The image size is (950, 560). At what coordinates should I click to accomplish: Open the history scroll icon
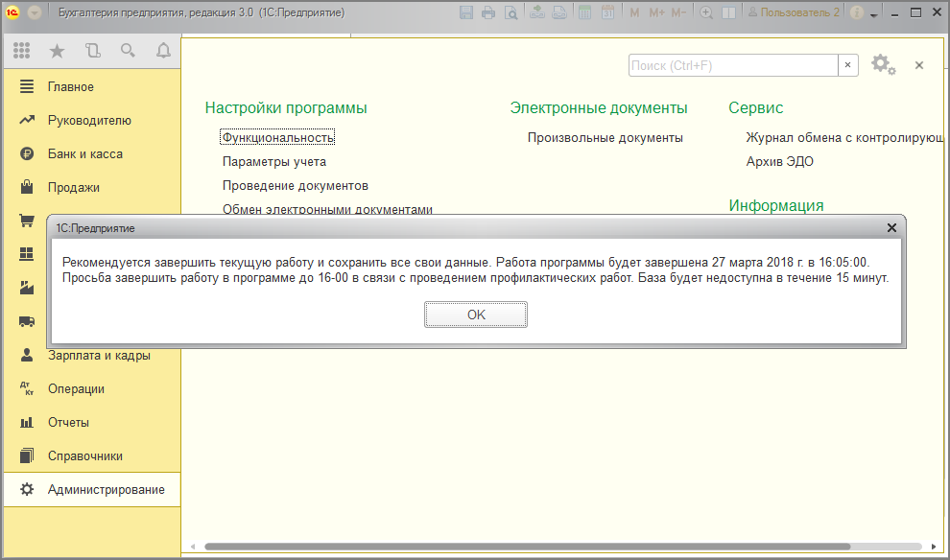pyautogui.click(x=92, y=51)
